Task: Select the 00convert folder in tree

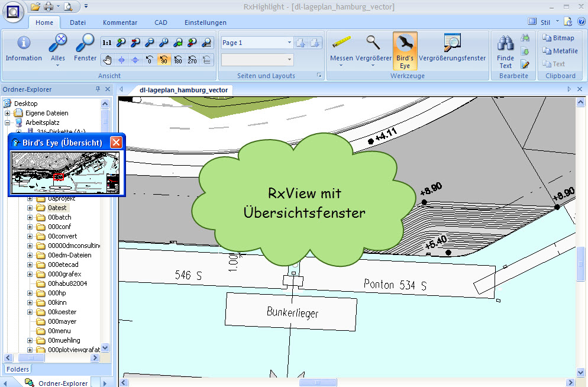Action: [x=62, y=236]
